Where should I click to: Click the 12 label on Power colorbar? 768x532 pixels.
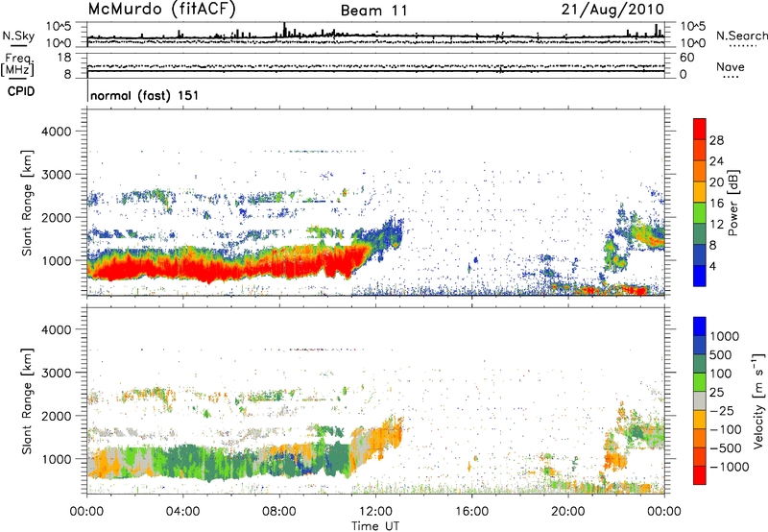click(716, 225)
